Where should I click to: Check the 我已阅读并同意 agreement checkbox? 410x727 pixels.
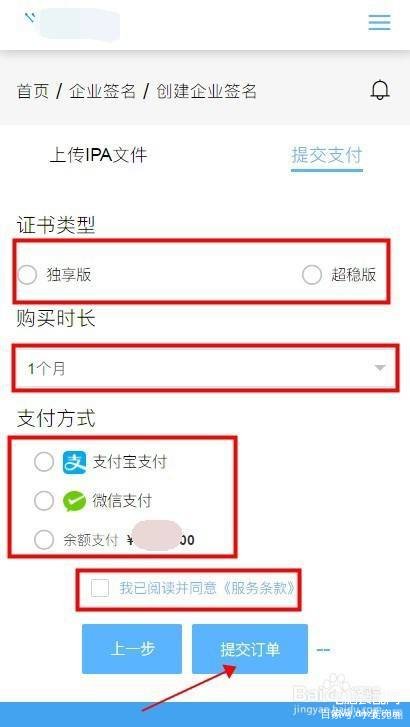(100, 588)
